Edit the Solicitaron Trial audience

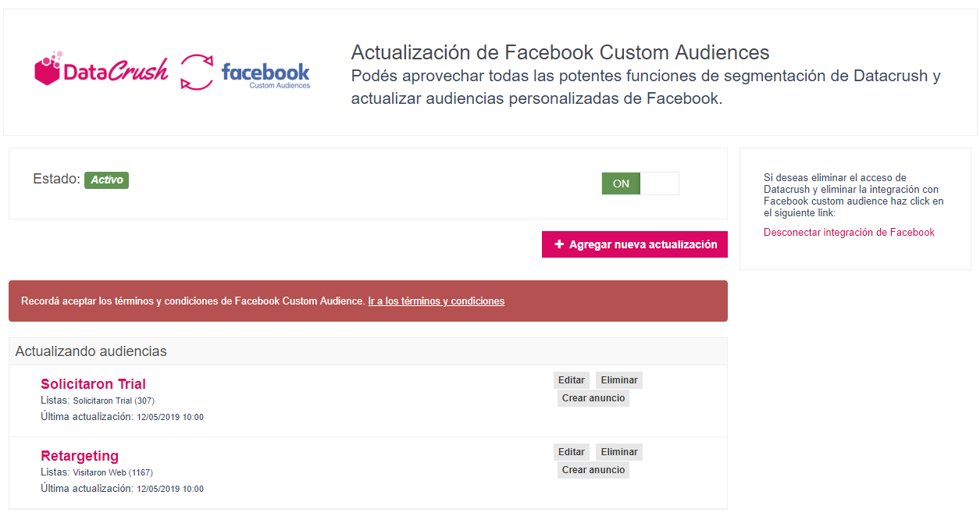click(572, 380)
